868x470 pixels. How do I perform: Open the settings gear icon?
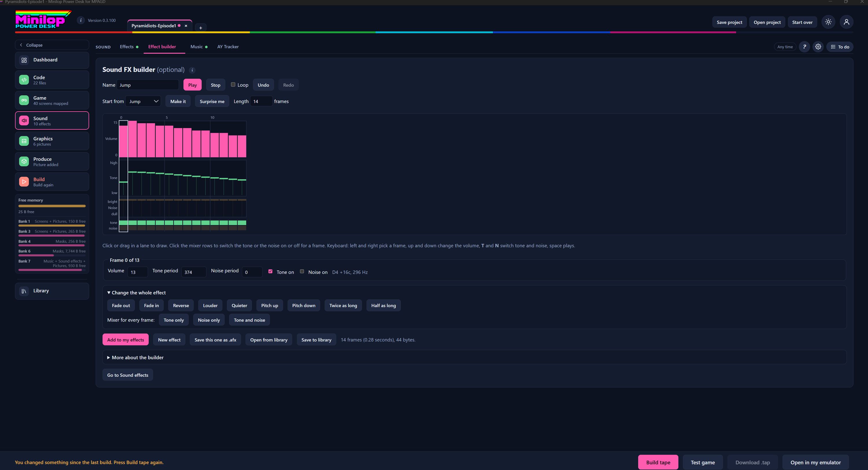pyautogui.click(x=818, y=47)
